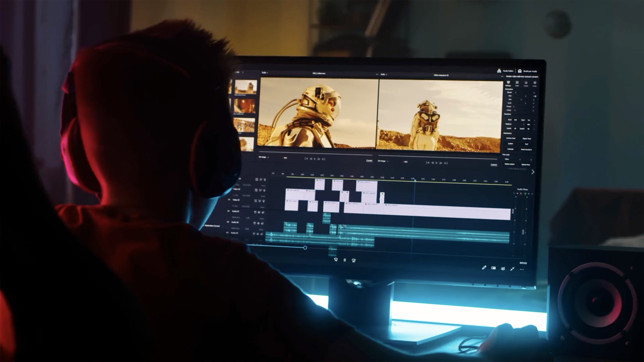Image resolution: width=644 pixels, height=362 pixels.
Task: Expand the right panel chevron arrow
Action: coord(533,172)
